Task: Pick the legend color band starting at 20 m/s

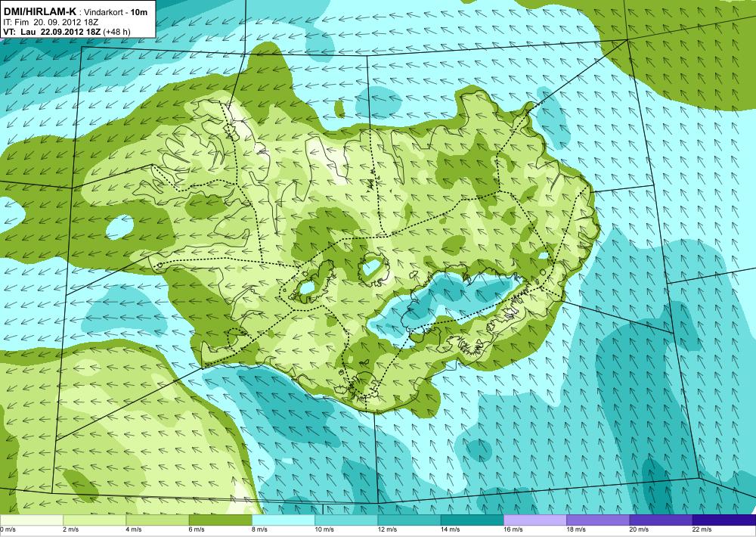Action: pos(661,520)
